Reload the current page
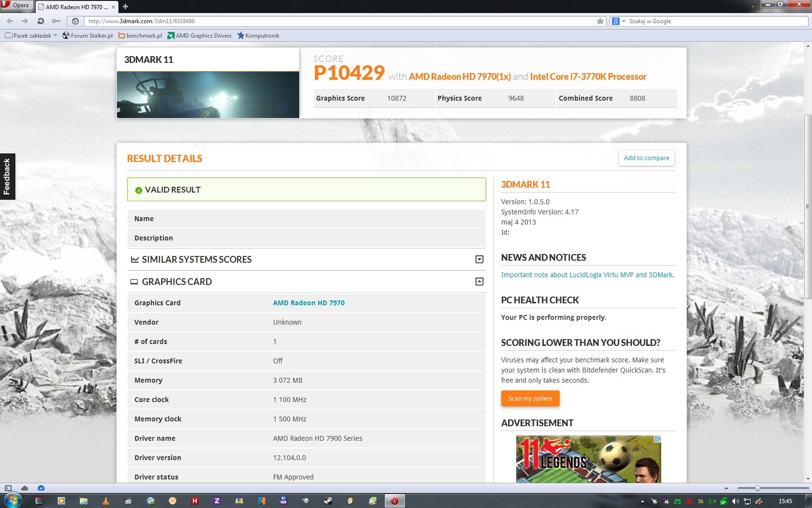 point(41,21)
